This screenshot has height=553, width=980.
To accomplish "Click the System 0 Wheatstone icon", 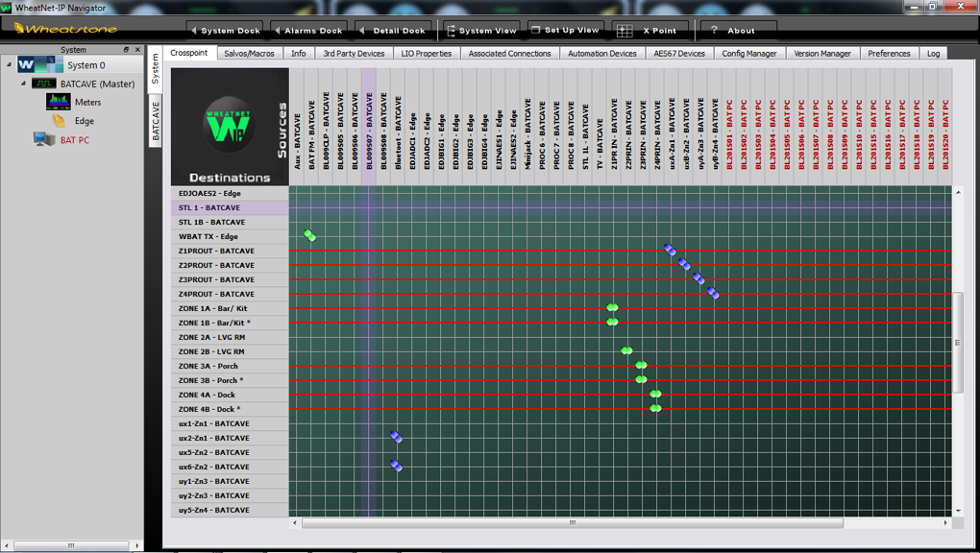I will [40, 64].
